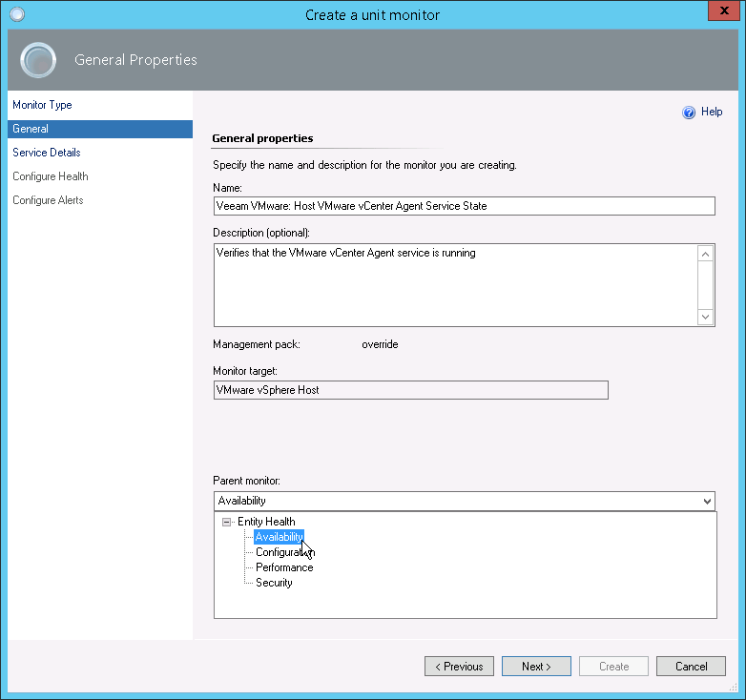Go to the Monitor Type step
The height and width of the screenshot is (700, 746).
[x=42, y=105]
